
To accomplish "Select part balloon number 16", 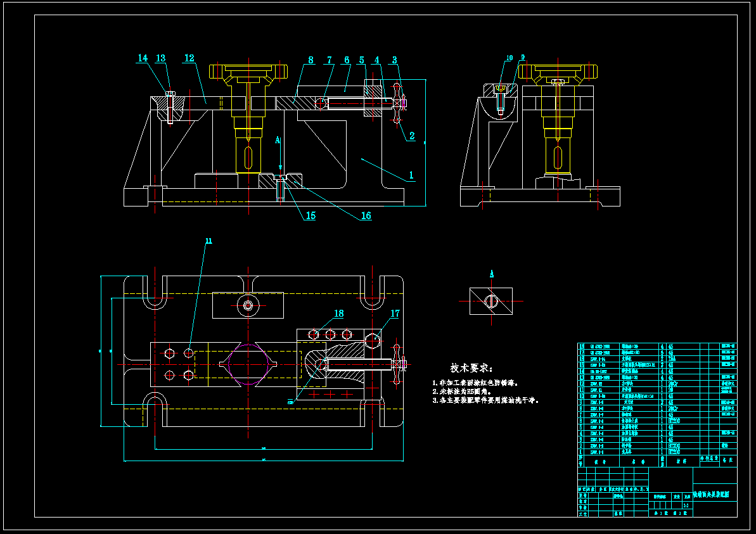I will [366, 216].
